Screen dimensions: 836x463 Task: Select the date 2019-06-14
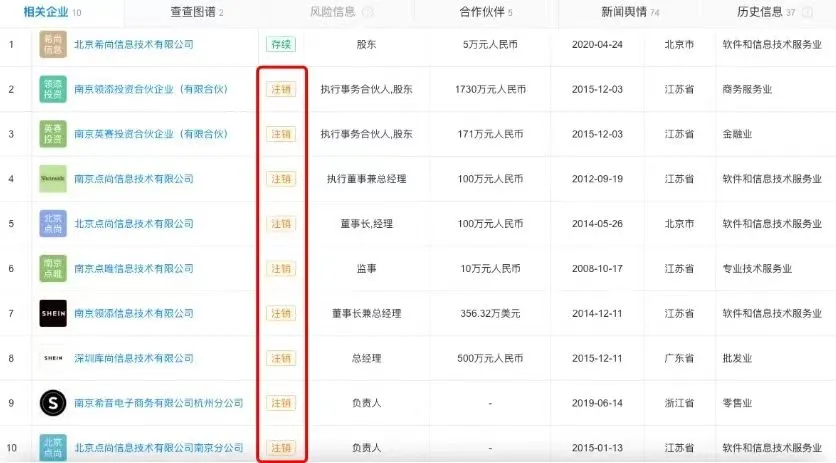[x=597, y=403]
